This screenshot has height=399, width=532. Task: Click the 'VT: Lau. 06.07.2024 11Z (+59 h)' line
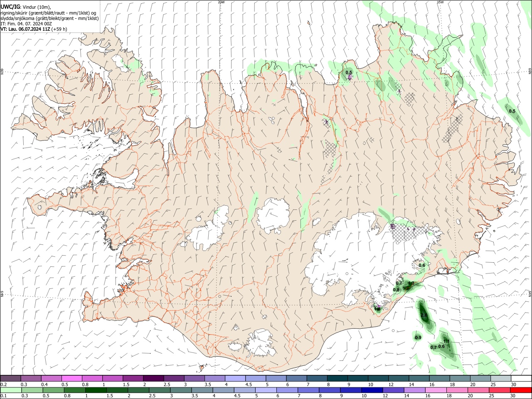(34, 29)
